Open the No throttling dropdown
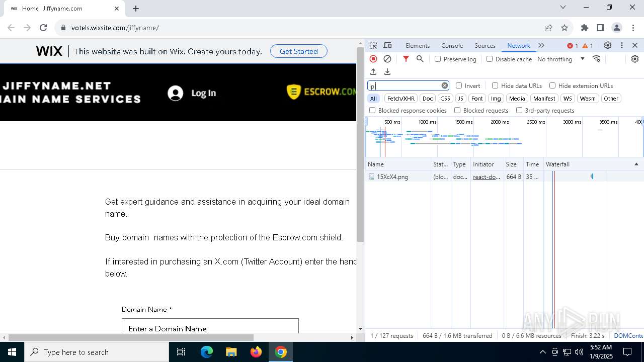Viewport: 644px width, 362px height. pos(561,59)
